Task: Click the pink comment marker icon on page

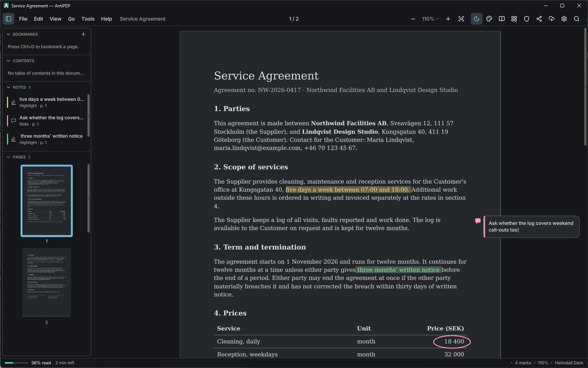Action: pyautogui.click(x=478, y=221)
